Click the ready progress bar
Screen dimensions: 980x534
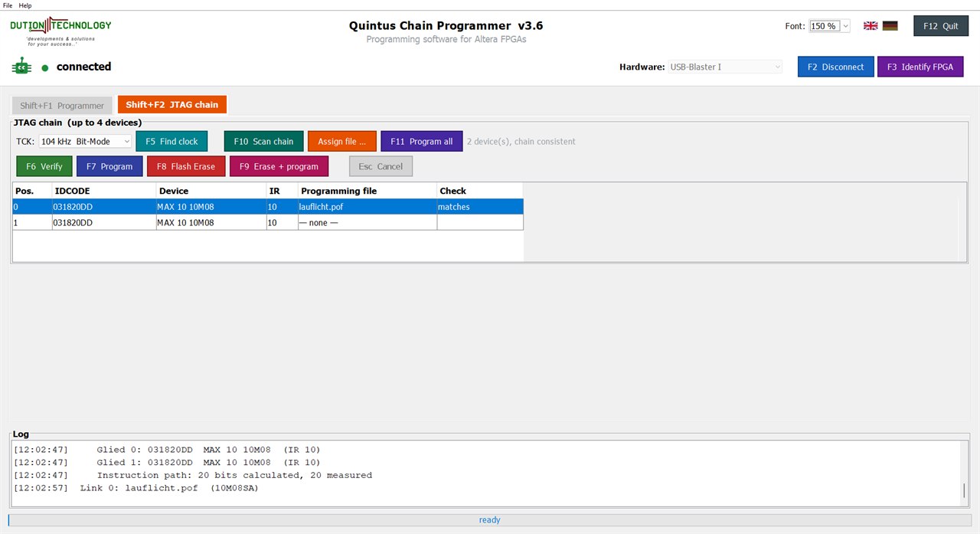(490, 520)
